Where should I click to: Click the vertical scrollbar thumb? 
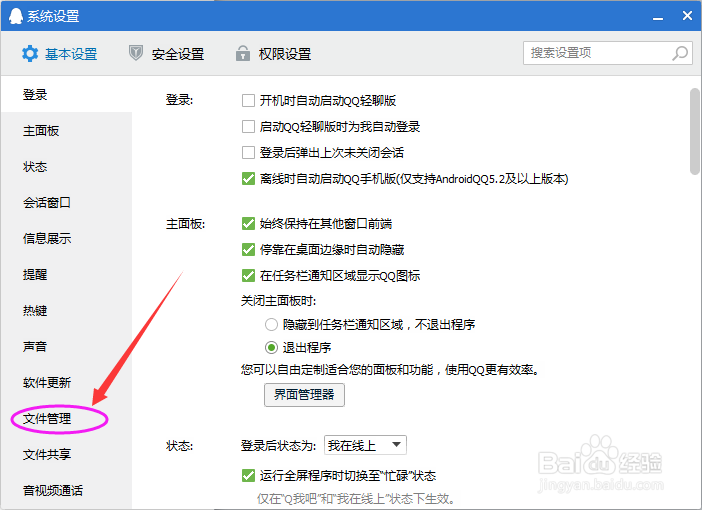[695, 131]
